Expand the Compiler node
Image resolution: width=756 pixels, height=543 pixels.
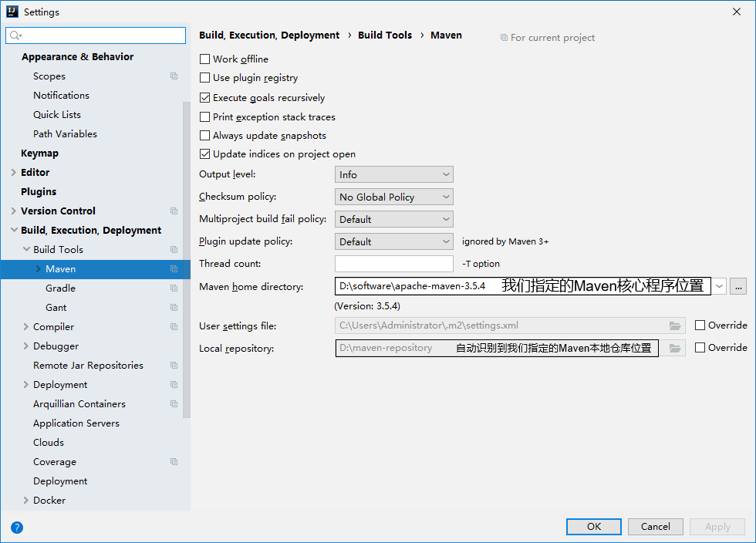coord(26,326)
